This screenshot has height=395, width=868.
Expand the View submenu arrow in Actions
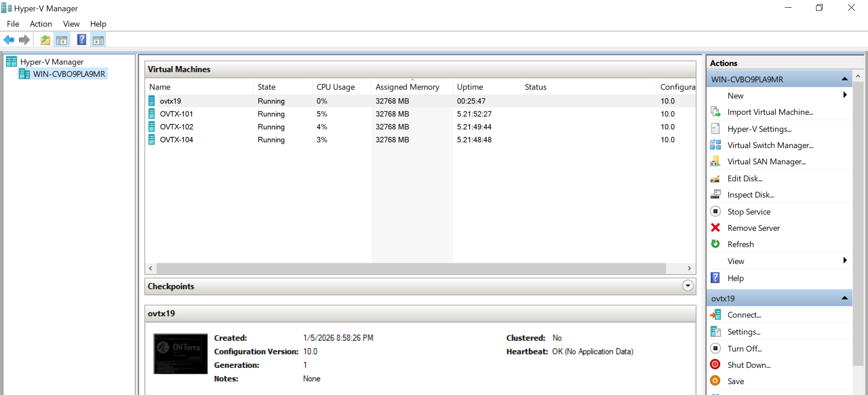pos(844,260)
